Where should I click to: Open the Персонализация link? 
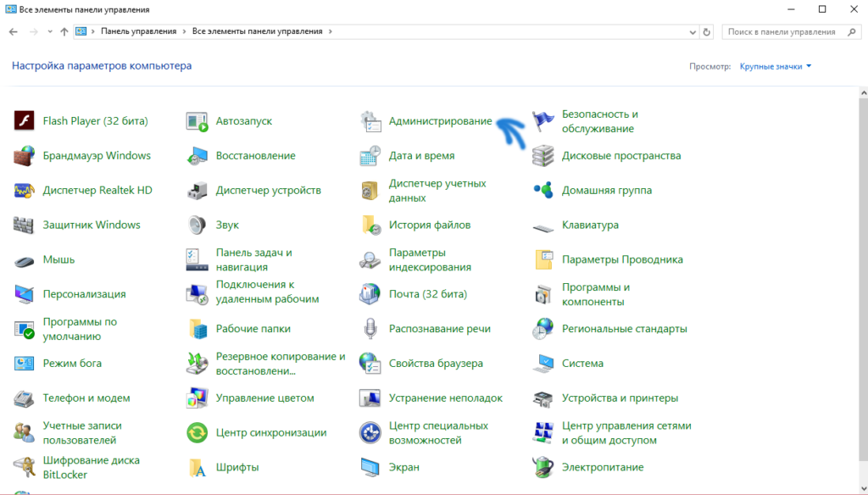click(84, 294)
